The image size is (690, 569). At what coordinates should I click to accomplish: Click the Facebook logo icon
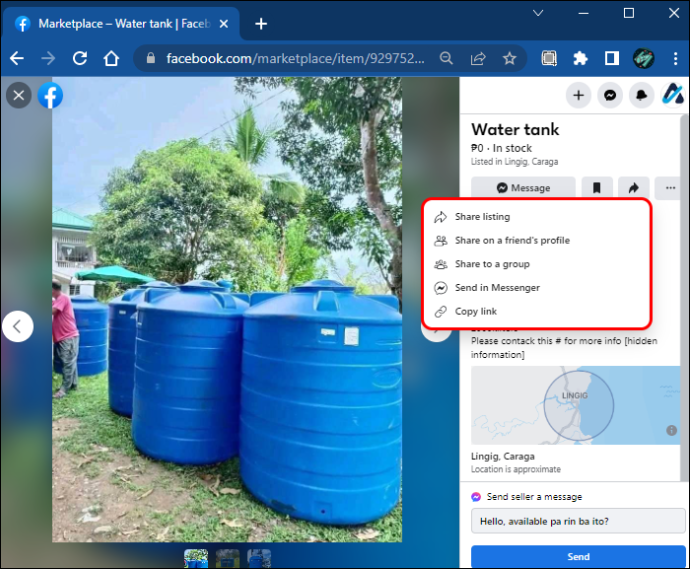pyautogui.click(x=50, y=96)
